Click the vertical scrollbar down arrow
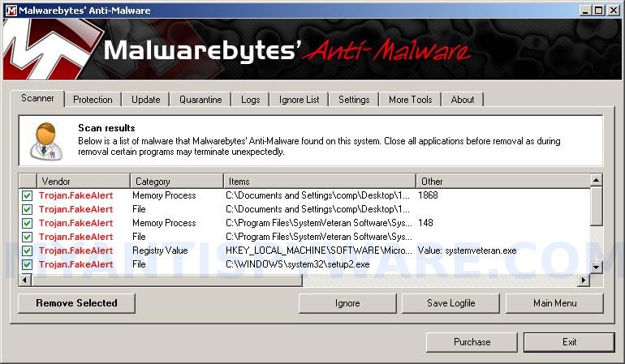 (596, 267)
